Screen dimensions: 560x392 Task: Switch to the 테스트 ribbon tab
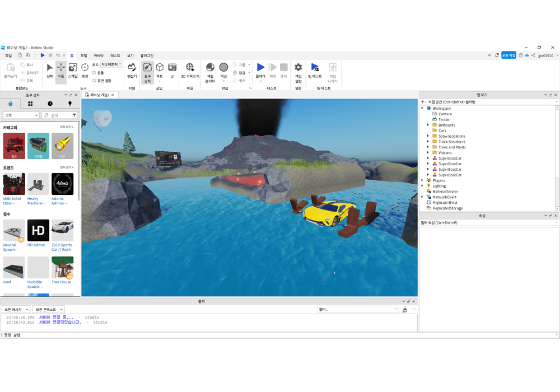pyautogui.click(x=115, y=55)
